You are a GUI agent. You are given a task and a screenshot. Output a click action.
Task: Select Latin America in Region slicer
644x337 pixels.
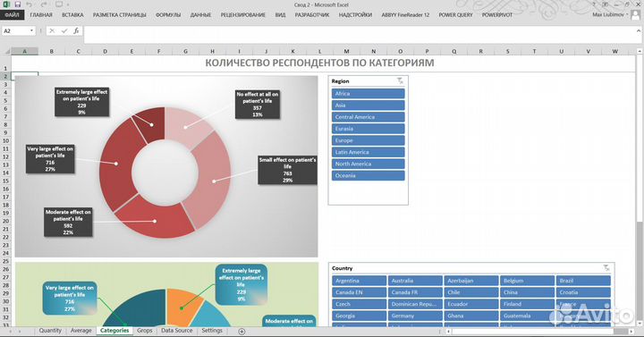point(368,152)
